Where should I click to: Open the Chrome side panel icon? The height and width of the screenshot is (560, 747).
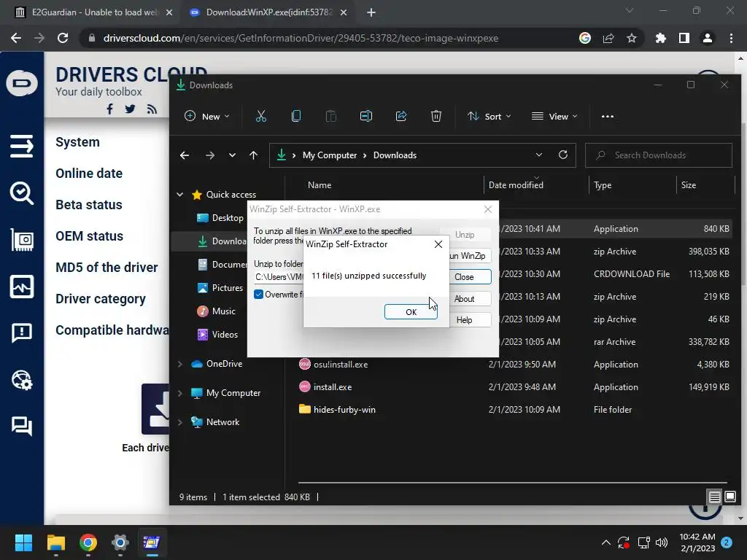tap(684, 38)
